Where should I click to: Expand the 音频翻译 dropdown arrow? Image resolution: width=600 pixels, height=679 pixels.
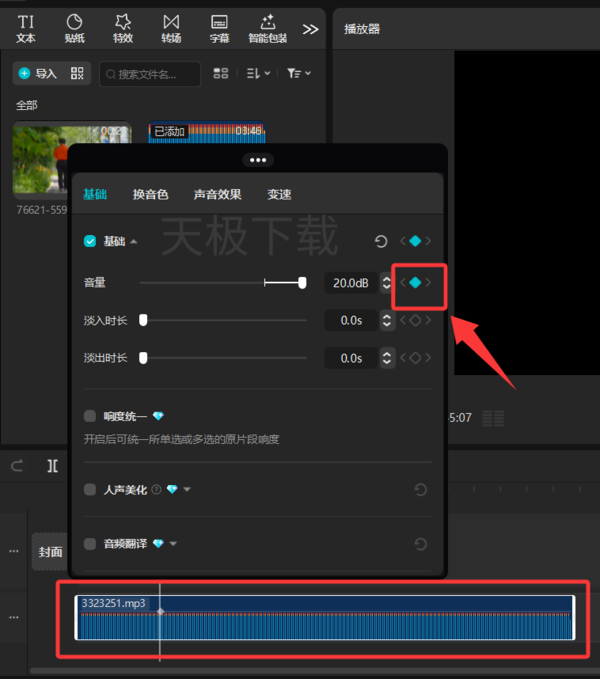point(173,544)
